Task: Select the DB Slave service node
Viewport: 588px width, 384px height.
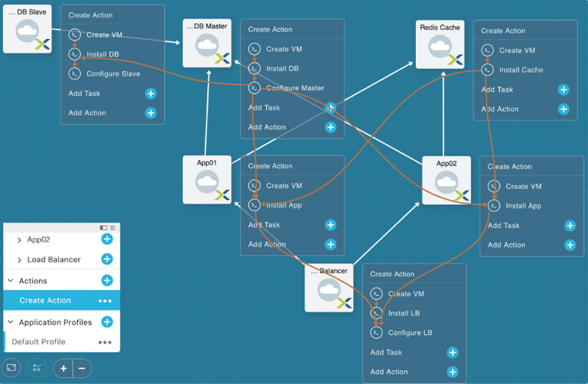Action: [x=27, y=29]
